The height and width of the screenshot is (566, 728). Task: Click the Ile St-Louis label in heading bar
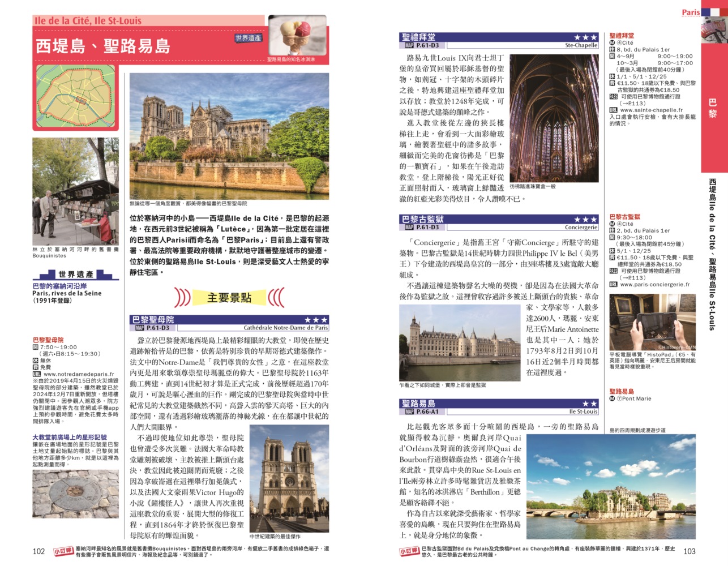tap(583, 411)
